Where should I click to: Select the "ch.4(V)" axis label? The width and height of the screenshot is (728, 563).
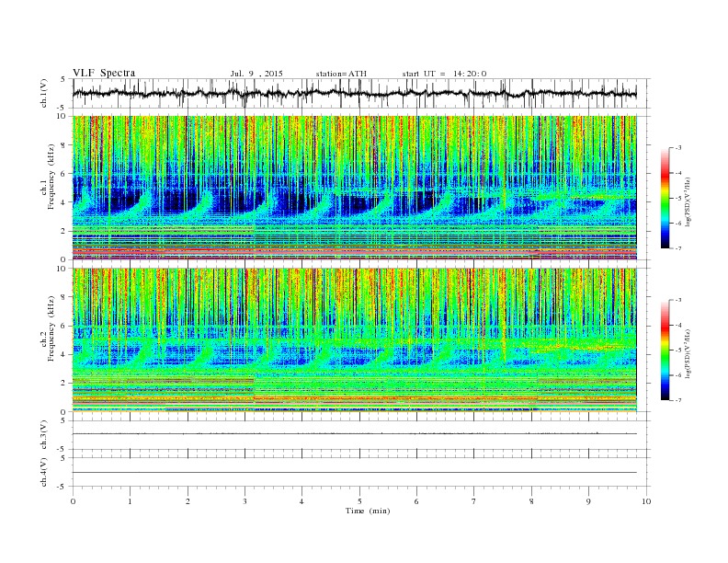pos(44,472)
